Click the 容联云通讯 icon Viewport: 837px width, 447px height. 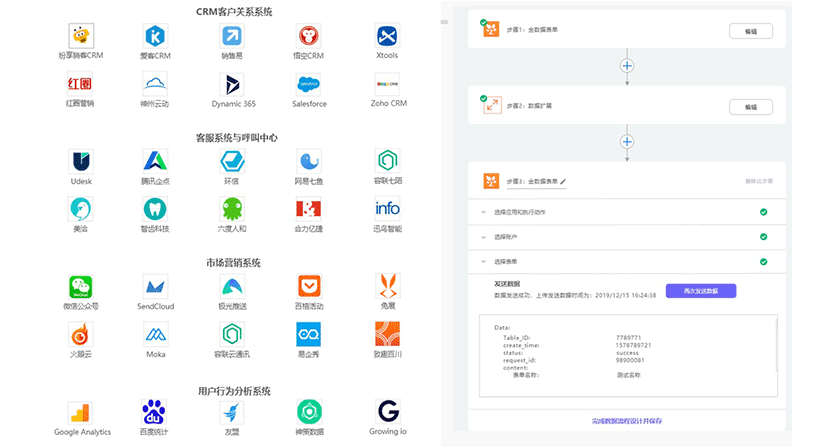232,334
